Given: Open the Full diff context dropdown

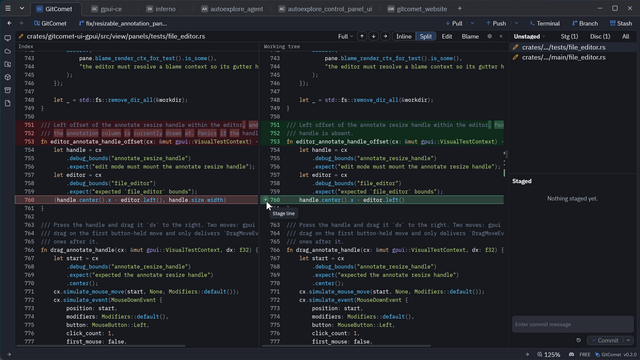Looking at the screenshot, I should [345, 36].
